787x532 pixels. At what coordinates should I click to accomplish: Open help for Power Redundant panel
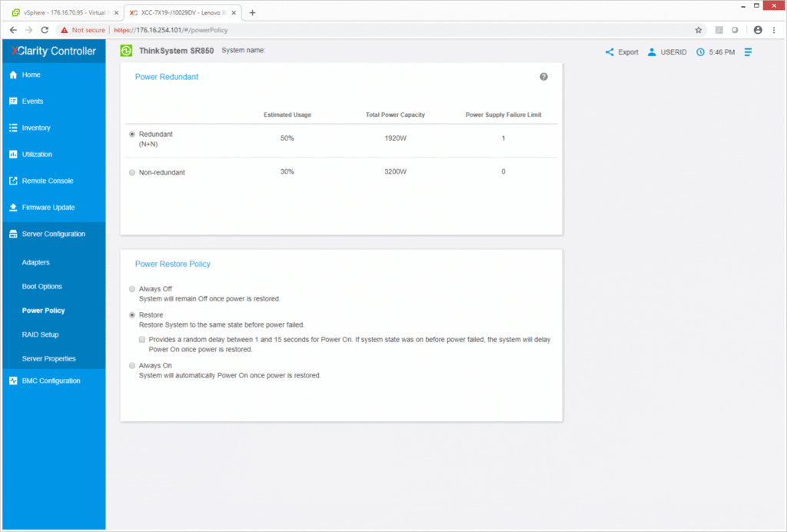[x=543, y=77]
